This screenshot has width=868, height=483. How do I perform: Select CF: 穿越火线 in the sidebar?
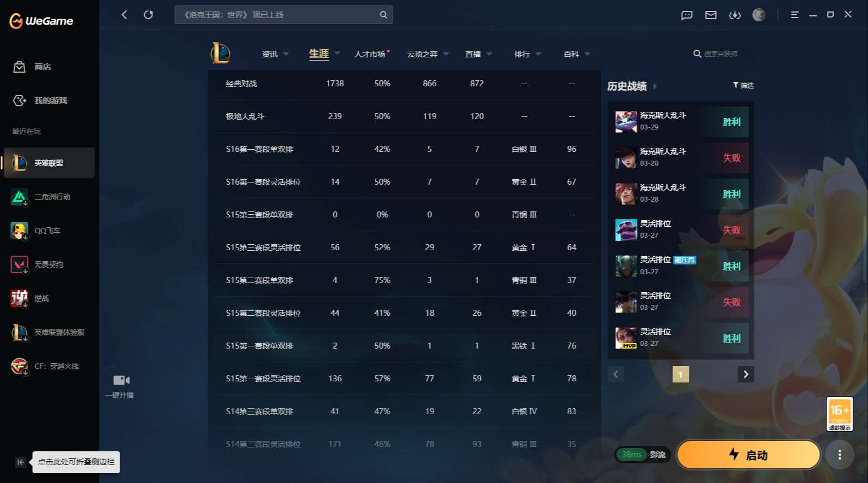coord(49,366)
